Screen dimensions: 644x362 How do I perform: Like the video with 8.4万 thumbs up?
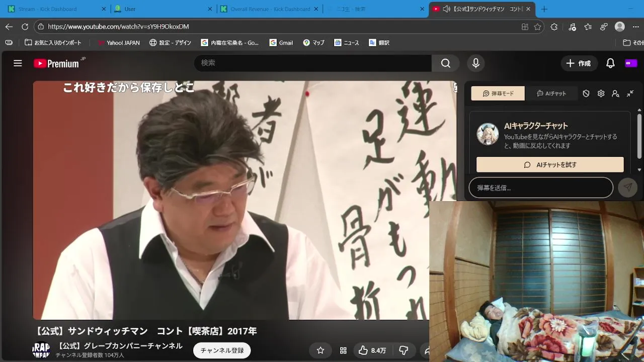[x=372, y=350]
